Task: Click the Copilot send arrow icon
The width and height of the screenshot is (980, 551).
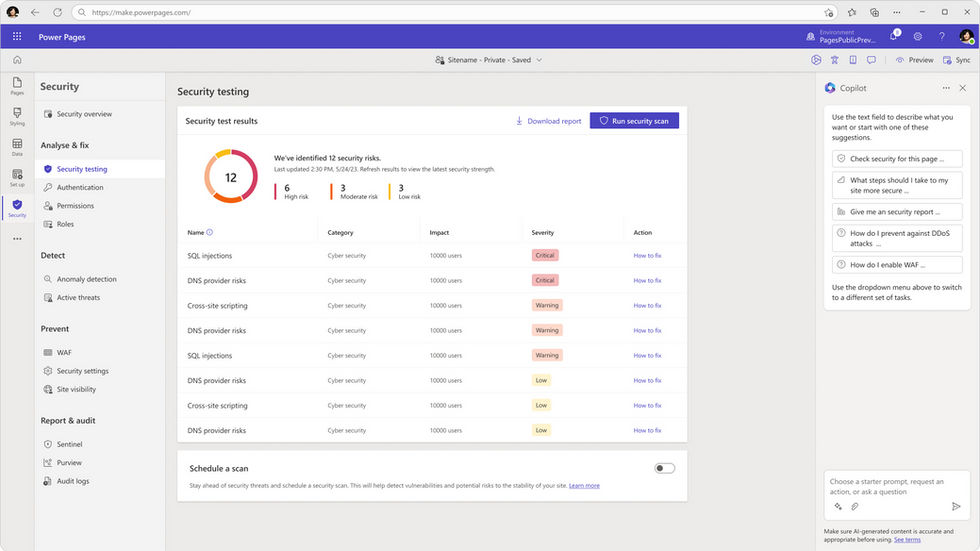Action: pos(956,507)
